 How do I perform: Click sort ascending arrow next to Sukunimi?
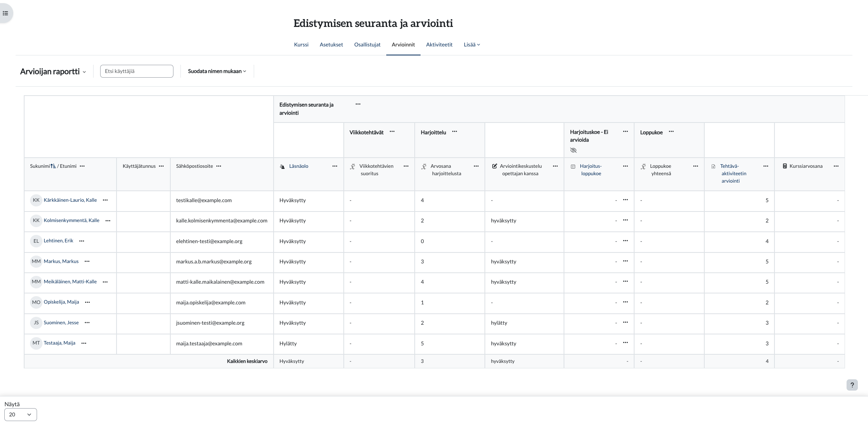[x=53, y=166]
